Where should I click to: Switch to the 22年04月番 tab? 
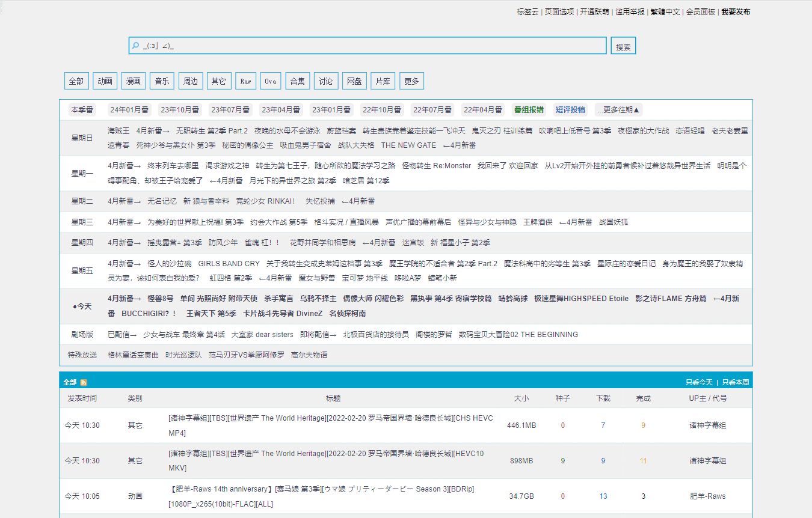pos(483,110)
